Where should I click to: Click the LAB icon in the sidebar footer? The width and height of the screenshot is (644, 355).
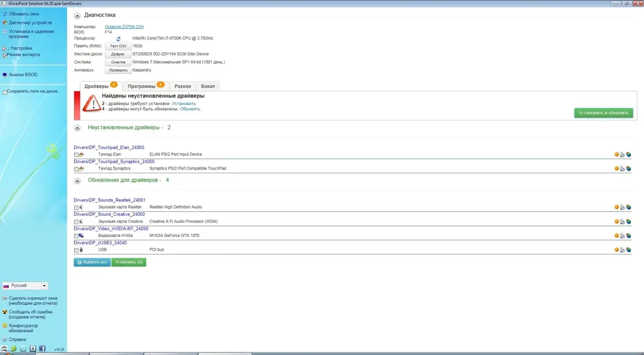tap(4, 349)
